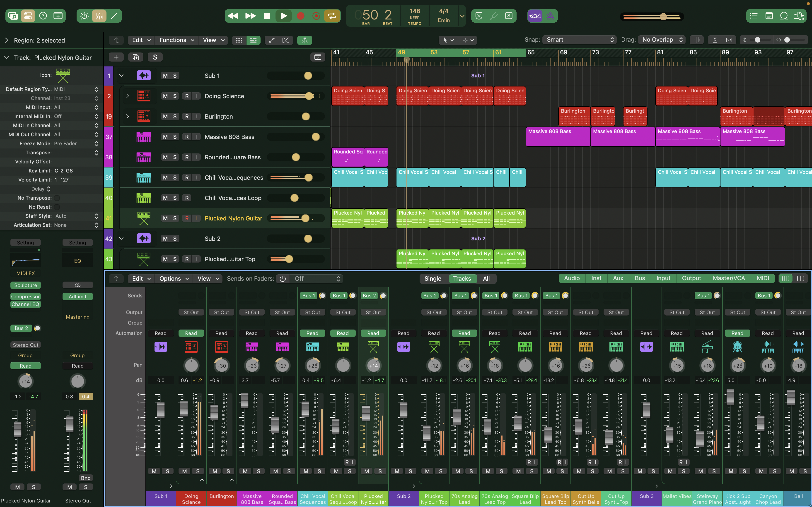Expand the Burlington track stack

pos(128,116)
